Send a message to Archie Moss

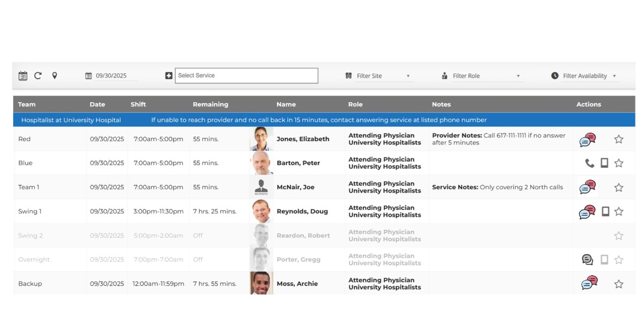(588, 283)
